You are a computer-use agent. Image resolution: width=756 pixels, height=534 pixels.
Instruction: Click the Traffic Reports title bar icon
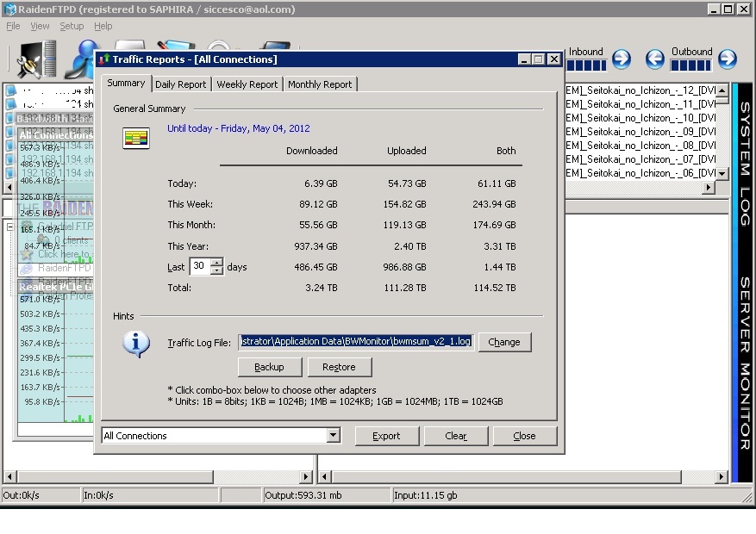(104, 59)
